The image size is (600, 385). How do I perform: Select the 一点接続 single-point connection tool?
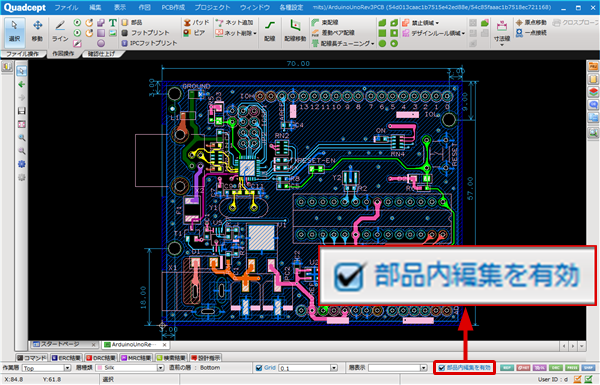click(x=531, y=33)
